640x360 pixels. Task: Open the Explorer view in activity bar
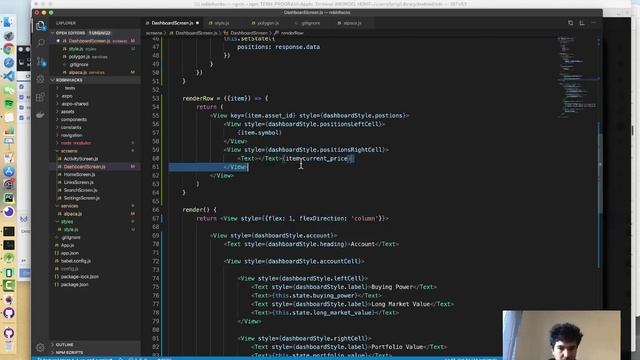pyautogui.click(x=40, y=26)
